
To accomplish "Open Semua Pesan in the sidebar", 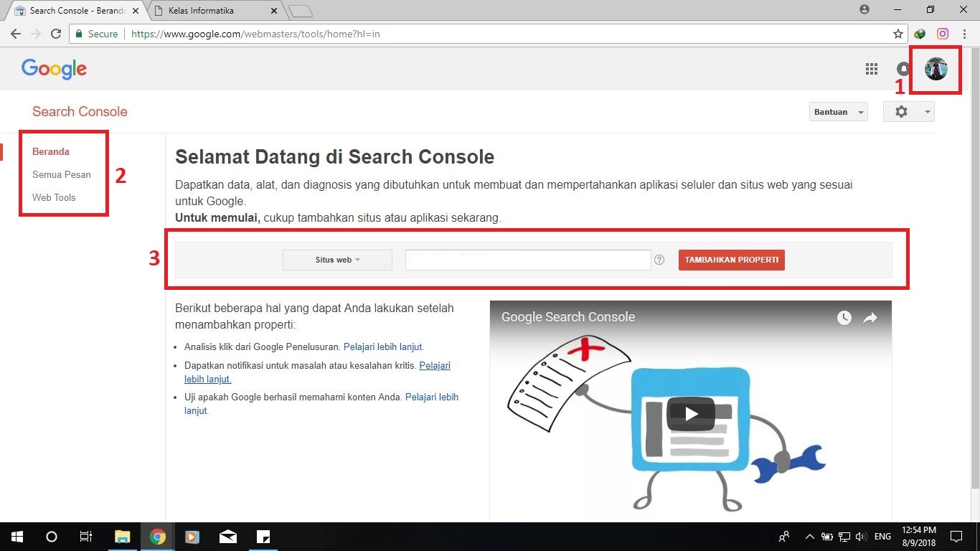I will [62, 174].
